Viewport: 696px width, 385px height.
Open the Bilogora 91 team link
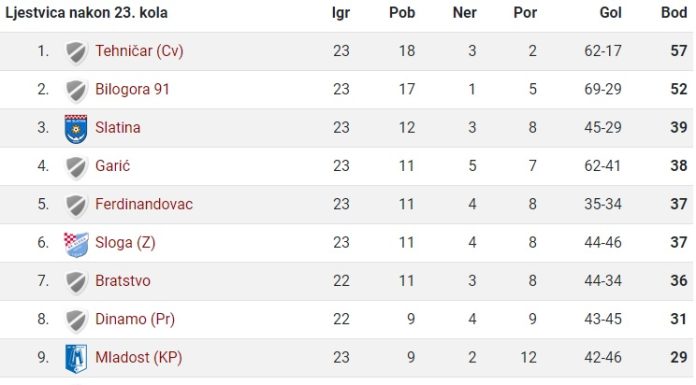[132, 89]
